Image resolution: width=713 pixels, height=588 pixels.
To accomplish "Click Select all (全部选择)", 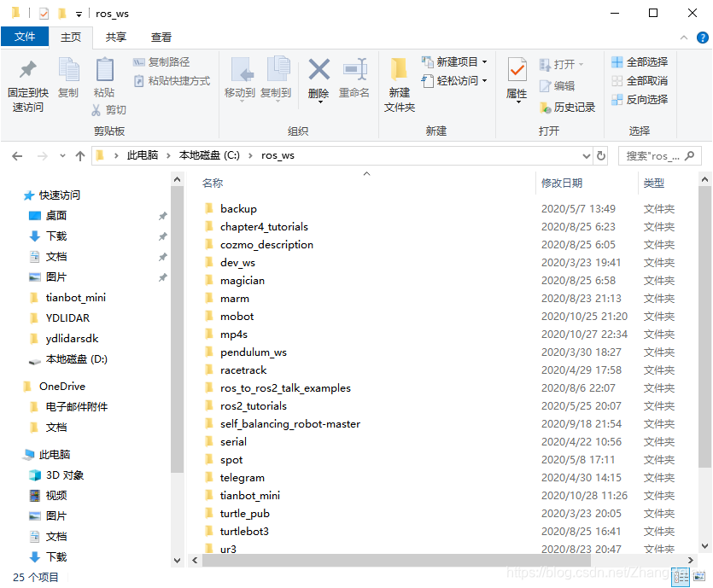I will tap(640, 61).
